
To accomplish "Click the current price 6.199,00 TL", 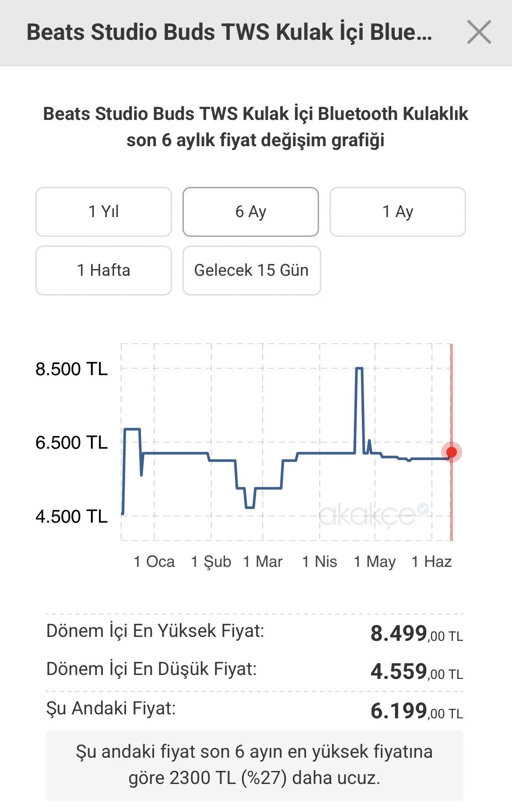I will tap(417, 711).
